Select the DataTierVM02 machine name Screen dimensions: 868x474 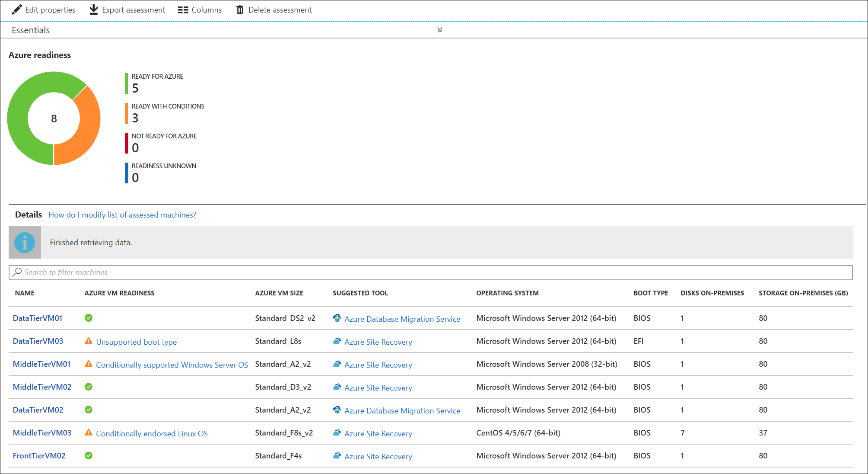click(x=38, y=410)
